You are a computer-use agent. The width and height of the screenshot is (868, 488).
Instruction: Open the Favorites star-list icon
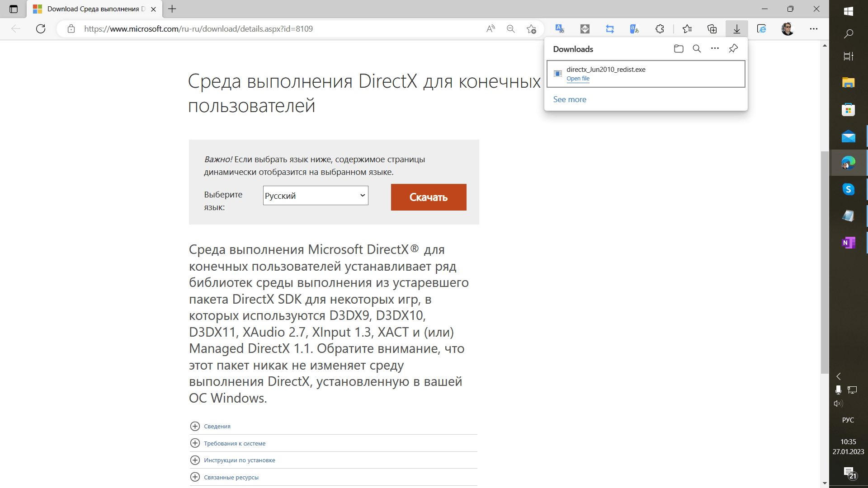coord(687,29)
